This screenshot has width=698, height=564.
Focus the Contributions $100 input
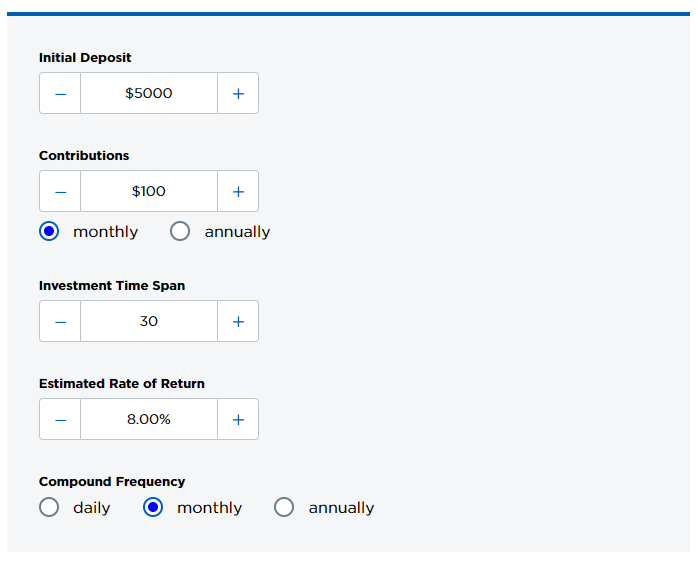pos(149,191)
